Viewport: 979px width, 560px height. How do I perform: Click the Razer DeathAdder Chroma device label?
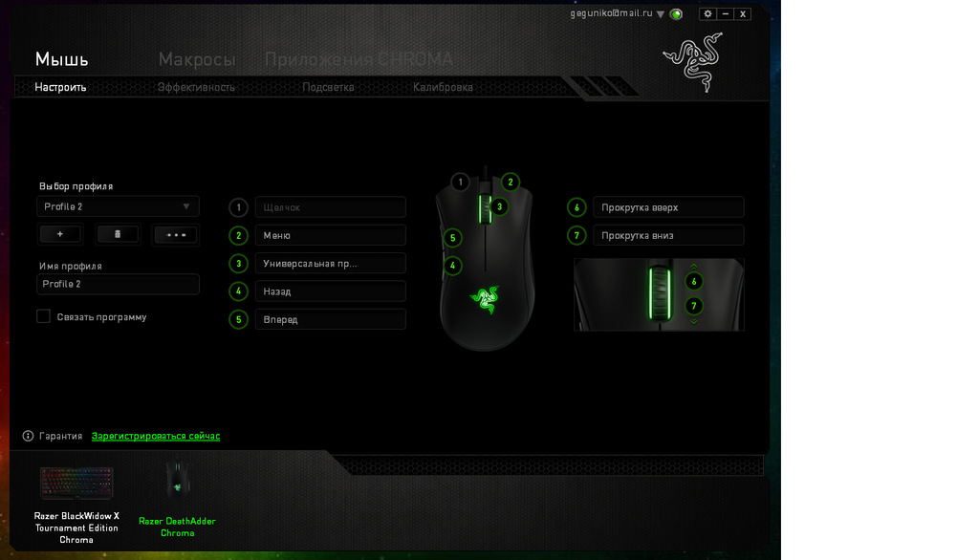177,527
